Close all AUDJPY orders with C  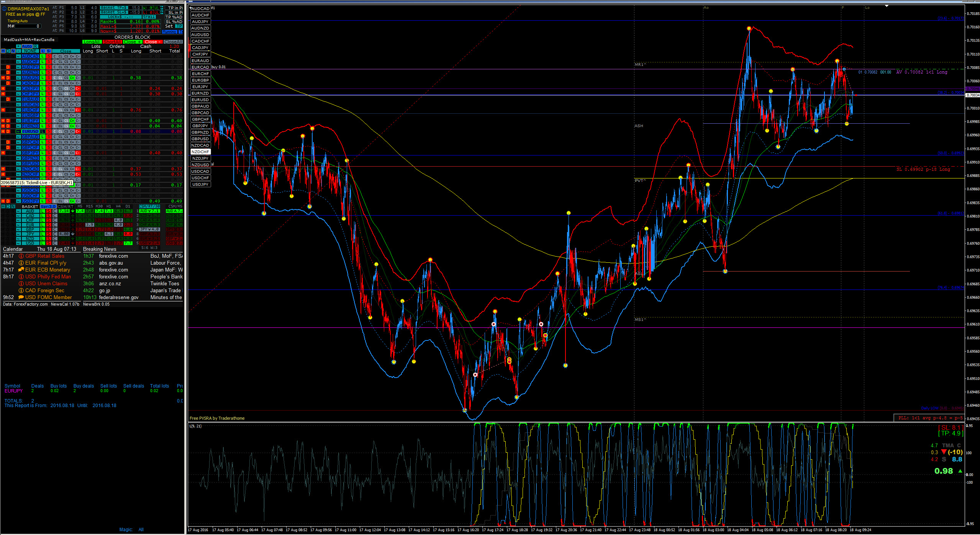[x=54, y=67]
